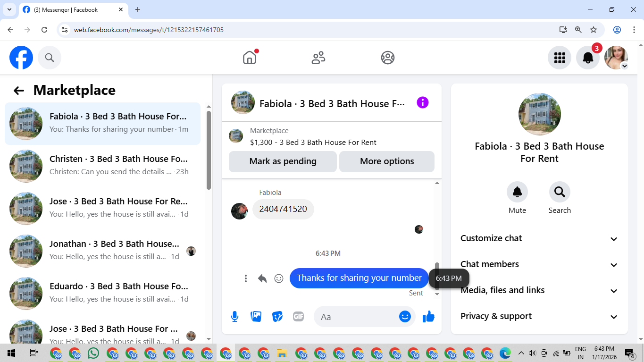Open WhatsApp from taskbar
The height and width of the screenshot is (362, 644).
[93, 353]
